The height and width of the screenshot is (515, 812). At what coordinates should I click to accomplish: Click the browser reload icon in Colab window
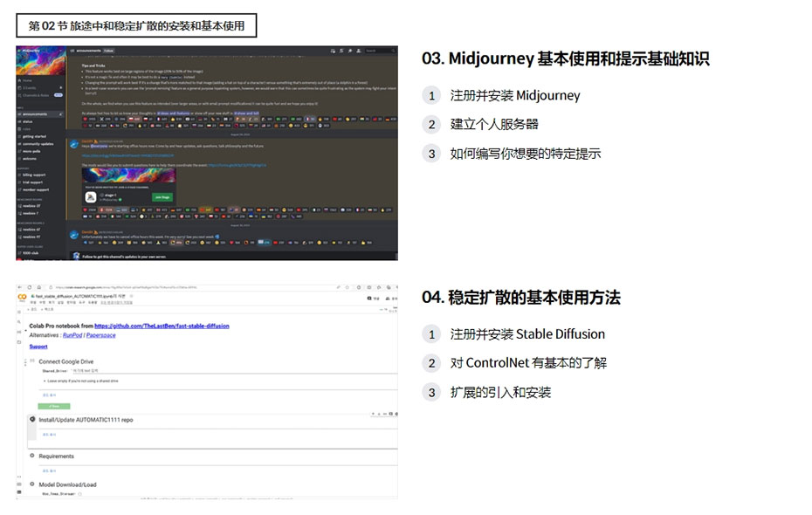coord(30,287)
